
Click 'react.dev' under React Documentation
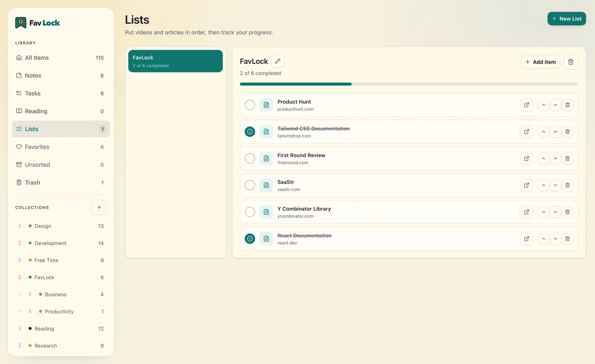(287, 243)
